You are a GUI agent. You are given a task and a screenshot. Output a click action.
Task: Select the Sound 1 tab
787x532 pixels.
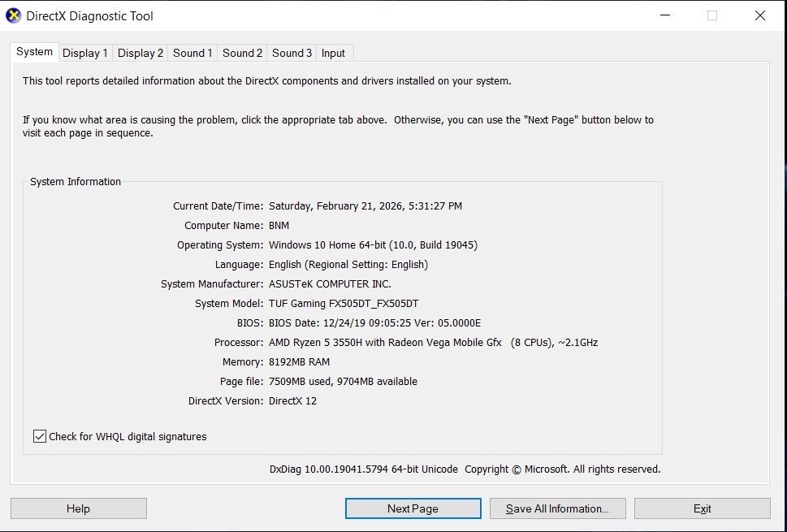click(192, 54)
